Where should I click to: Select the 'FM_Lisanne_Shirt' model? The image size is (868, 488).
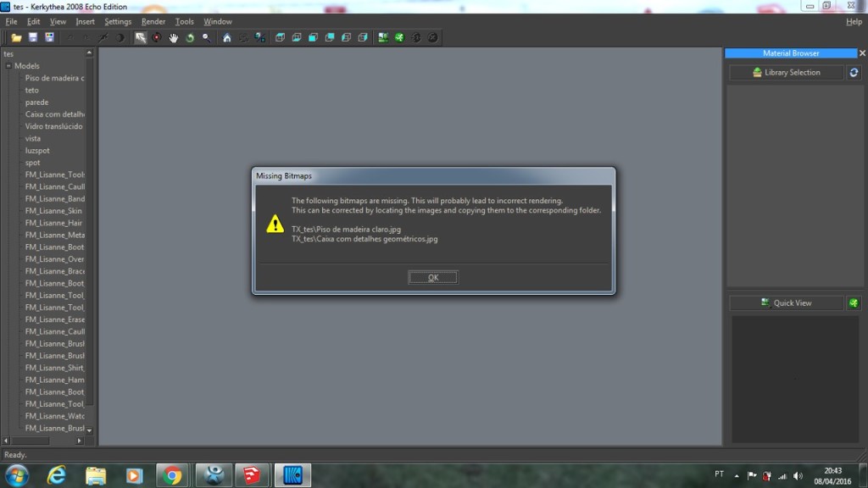54,368
